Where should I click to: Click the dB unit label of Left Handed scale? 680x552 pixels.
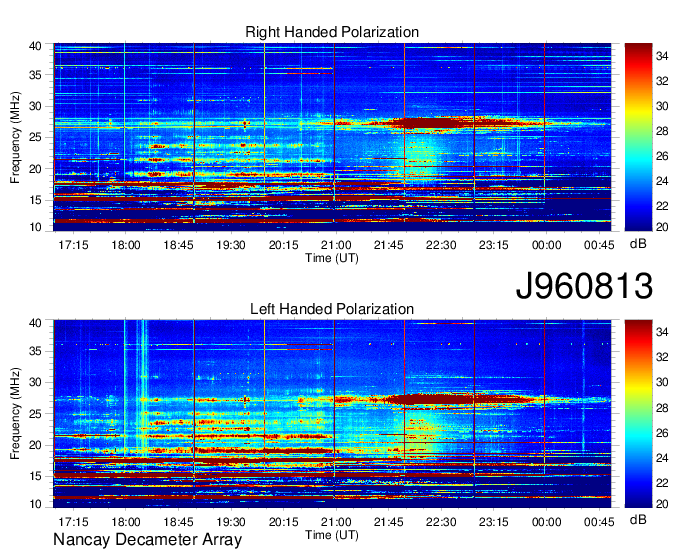(x=638, y=519)
